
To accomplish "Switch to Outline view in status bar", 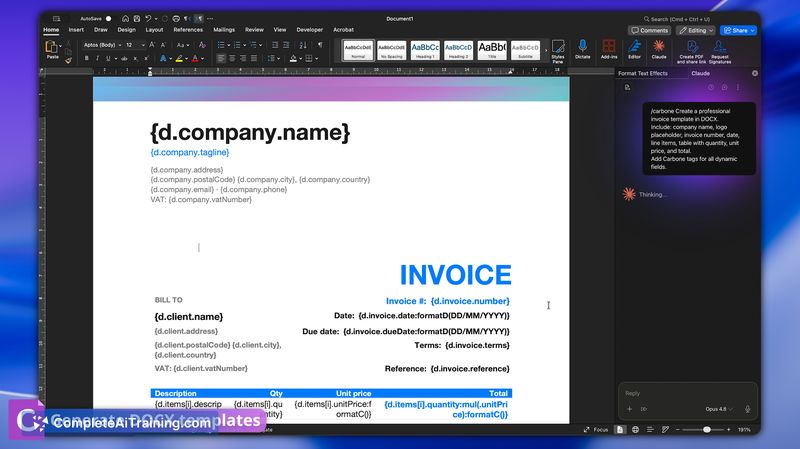I will [x=650, y=430].
